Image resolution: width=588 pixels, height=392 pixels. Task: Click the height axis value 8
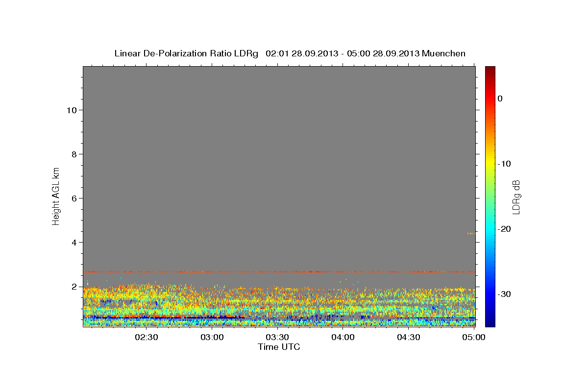74,154
